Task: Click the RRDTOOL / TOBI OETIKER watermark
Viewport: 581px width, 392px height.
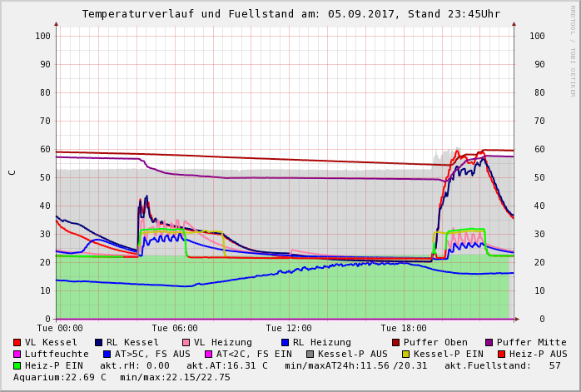Action: click(573, 50)
